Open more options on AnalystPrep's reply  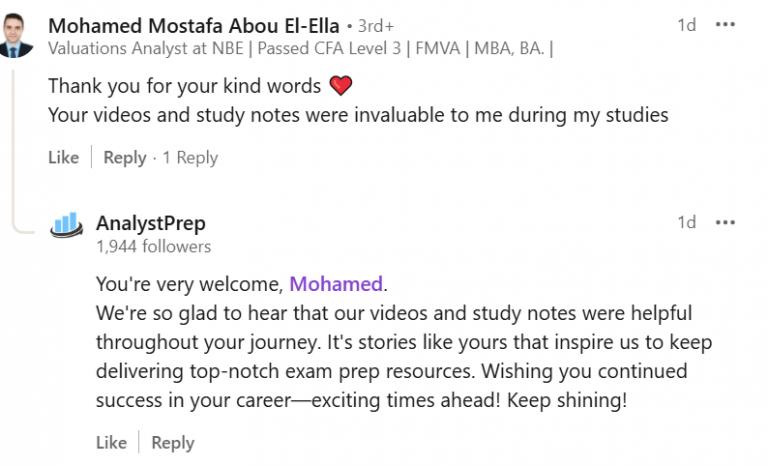[x=726, y=222]
